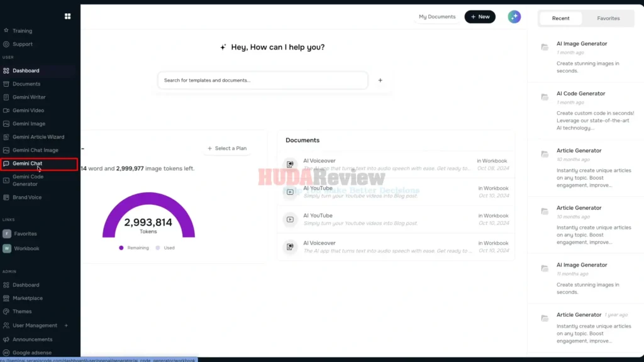Screen dimensions: 644x362
Task: Click the Gemini Code Generator terminal icon
Action: point(6,180)
